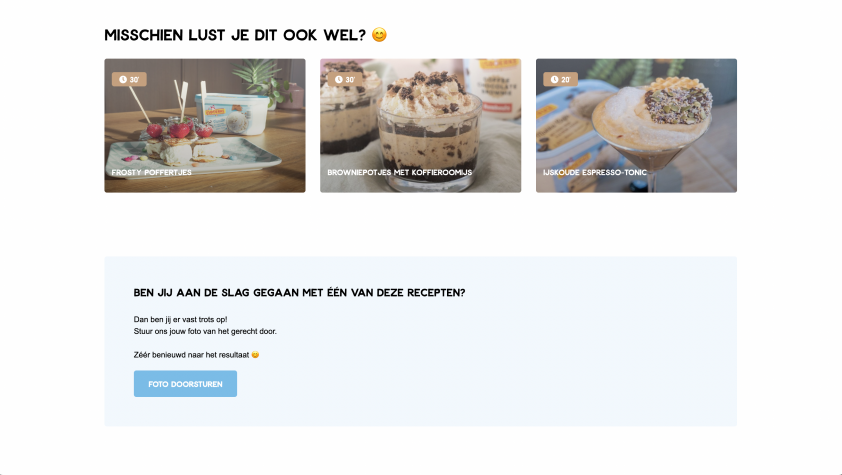This screenshot has width=842, height=475.
Task: Click the brownie glass dessert with whipped cream photo
Action: point(420,126)
